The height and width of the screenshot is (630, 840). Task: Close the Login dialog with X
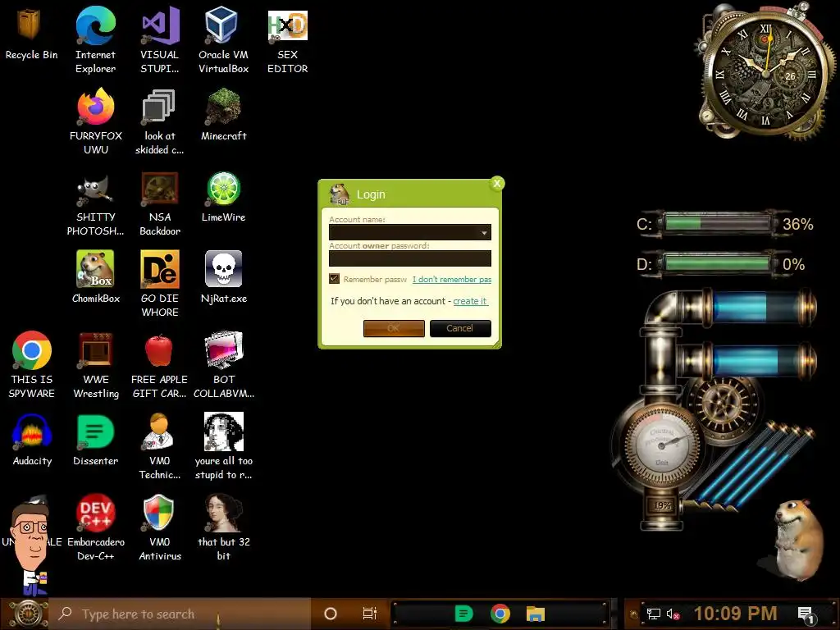tap(497, 184)
